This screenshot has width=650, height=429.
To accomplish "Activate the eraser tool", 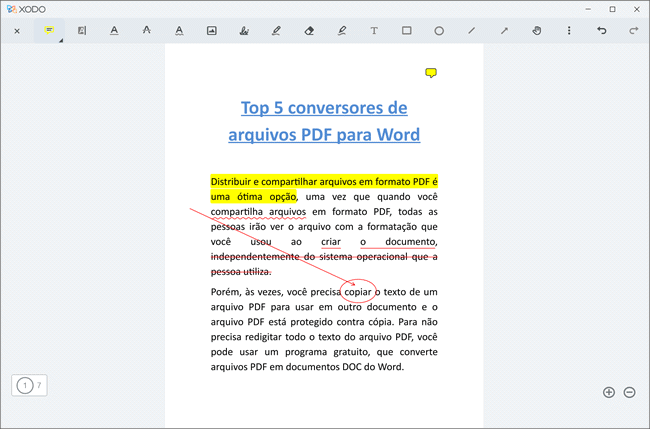I will (309, 31).
